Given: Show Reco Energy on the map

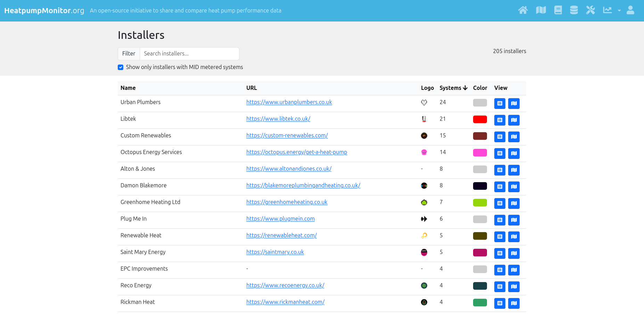Looking at the screenshot, I should point(514,287).
